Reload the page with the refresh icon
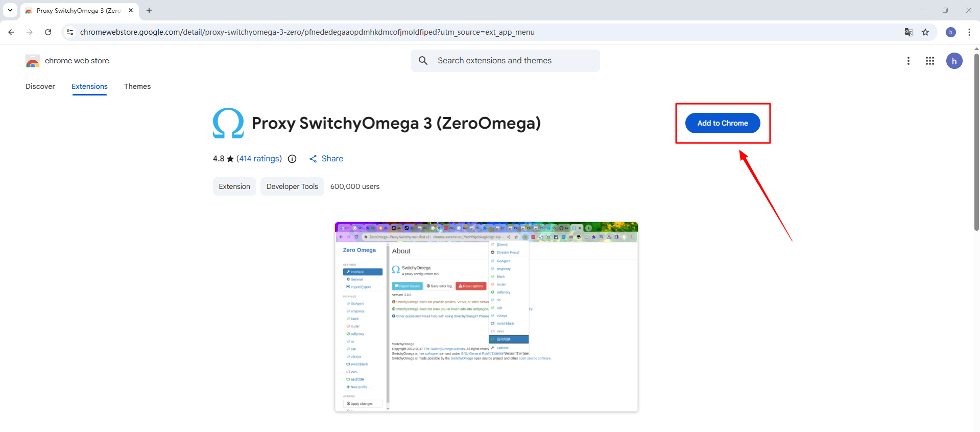 48,32
